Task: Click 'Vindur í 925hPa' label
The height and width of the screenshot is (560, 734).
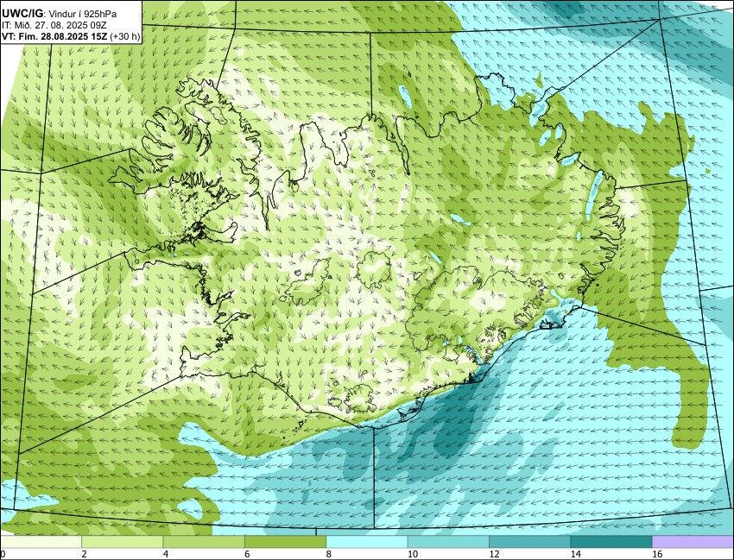Action: tap(82, 15)
